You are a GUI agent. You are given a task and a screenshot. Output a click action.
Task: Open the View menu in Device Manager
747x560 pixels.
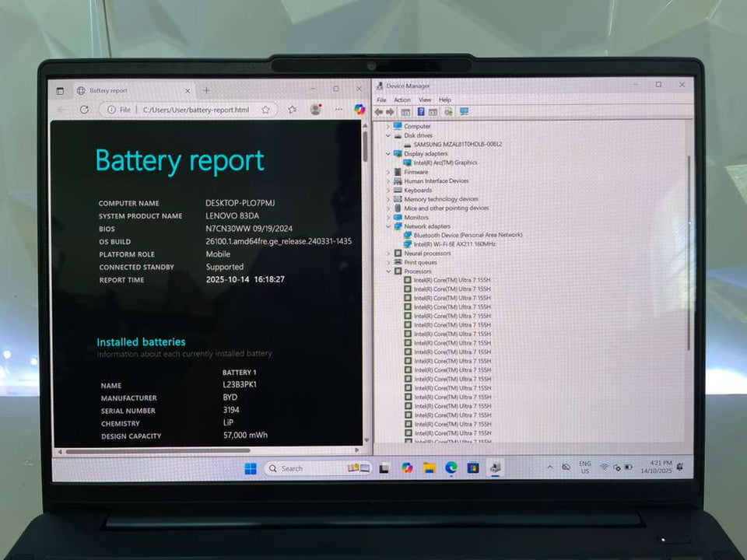(424, 100)
